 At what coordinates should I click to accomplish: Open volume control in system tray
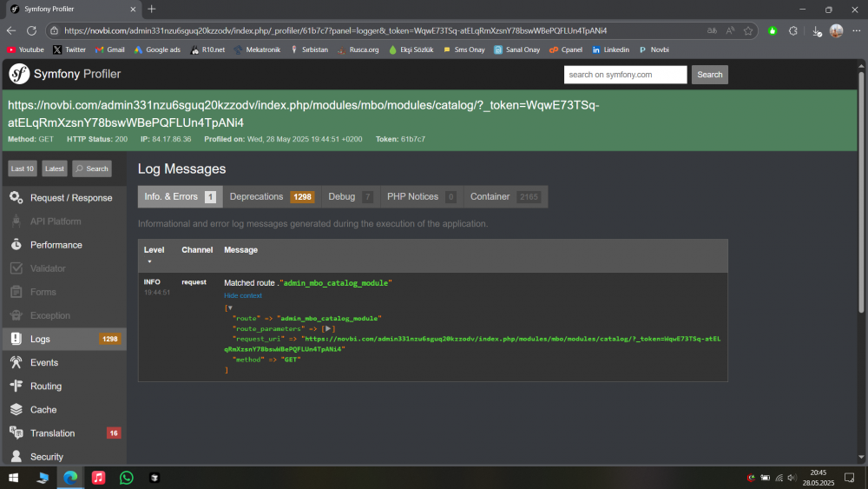click(x=792, y=478)
